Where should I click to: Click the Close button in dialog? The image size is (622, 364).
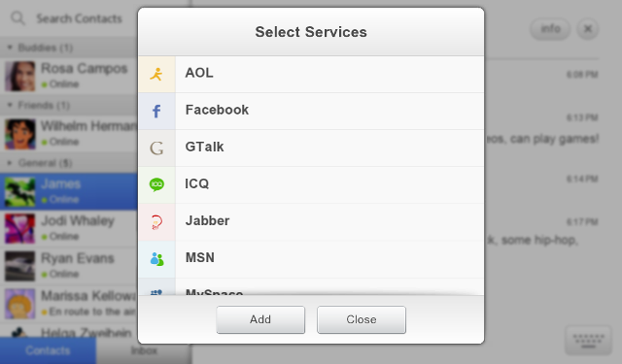362,319
